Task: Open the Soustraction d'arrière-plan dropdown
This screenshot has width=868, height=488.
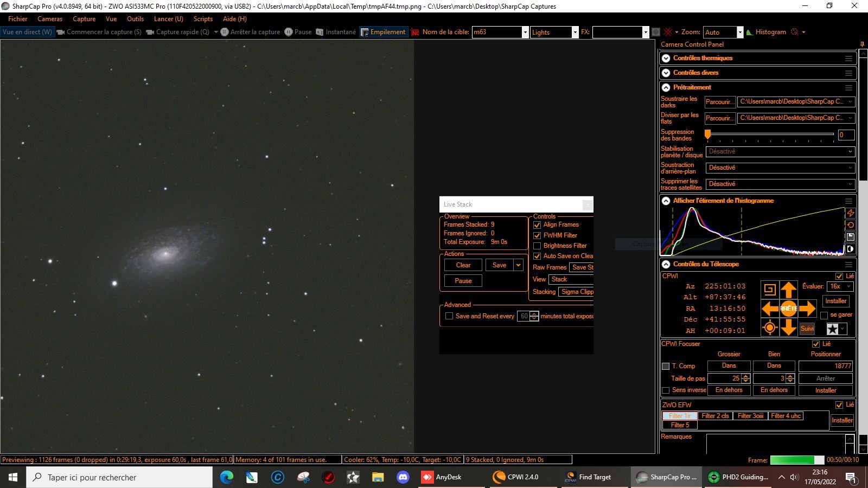Action: pos(780,168)
